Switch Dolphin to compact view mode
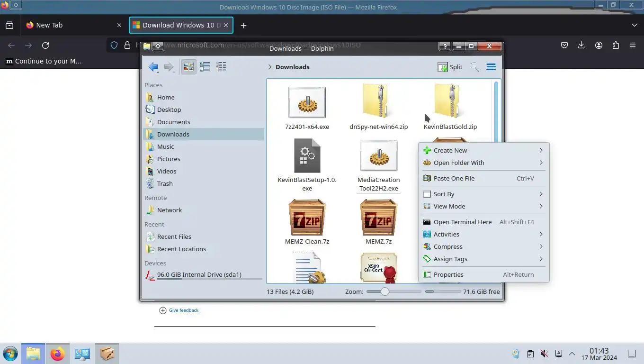This screenshot has height=364, width=644. (205, 67)
